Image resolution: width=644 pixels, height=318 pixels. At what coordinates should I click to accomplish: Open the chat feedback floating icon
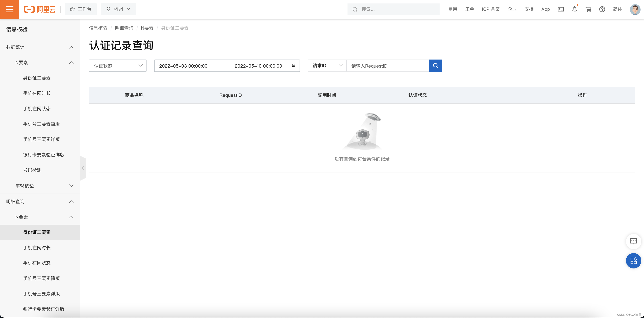pos(633,241)
